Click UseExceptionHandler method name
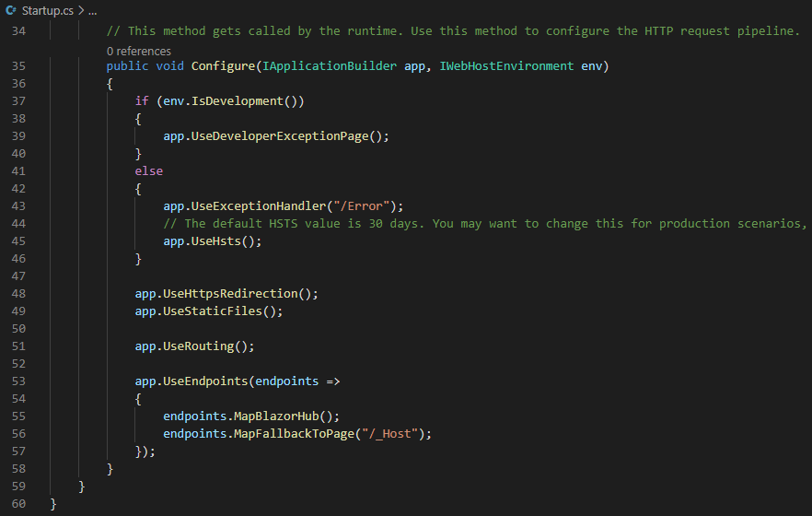Screen dimensions: 812x516 pyautogui.click(x=259, y=206)
